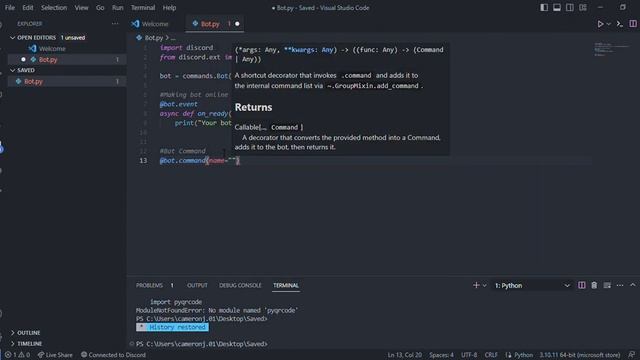Click the Returns heading in the hover tooltip
Viewport: 640px width, 360px height.
click(253, 107)
